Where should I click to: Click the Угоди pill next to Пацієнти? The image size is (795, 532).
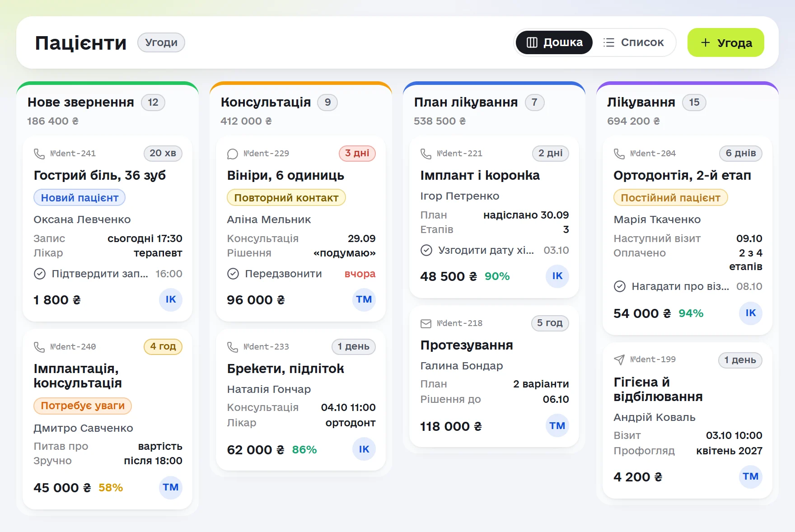161,42
